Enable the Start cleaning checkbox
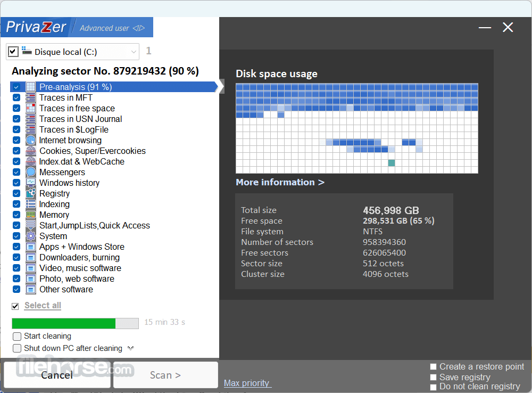This screenshot has width=532, height=393. pyautogui.click(x=17, y=336)
